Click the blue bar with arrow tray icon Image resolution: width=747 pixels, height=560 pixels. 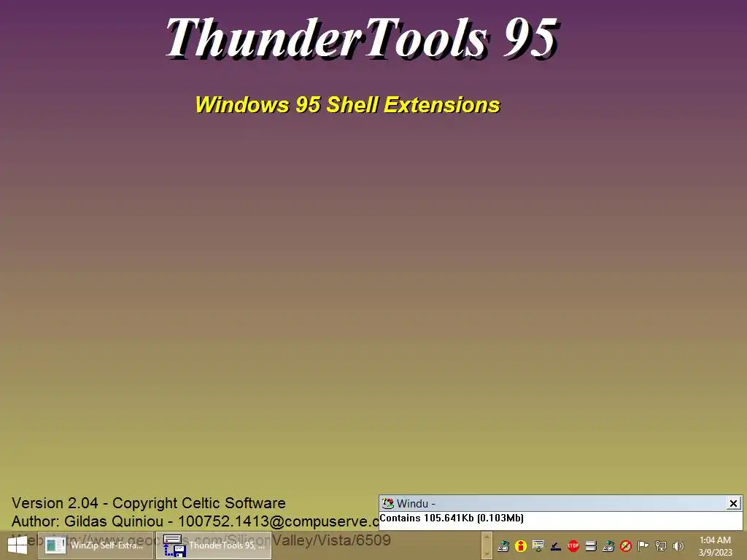555,546
